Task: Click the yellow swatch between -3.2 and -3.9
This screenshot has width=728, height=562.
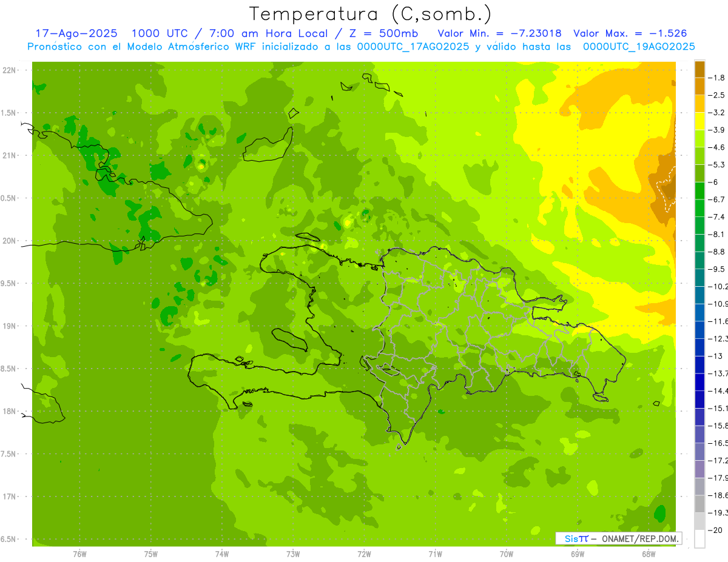Action: (x=699, y=121)
